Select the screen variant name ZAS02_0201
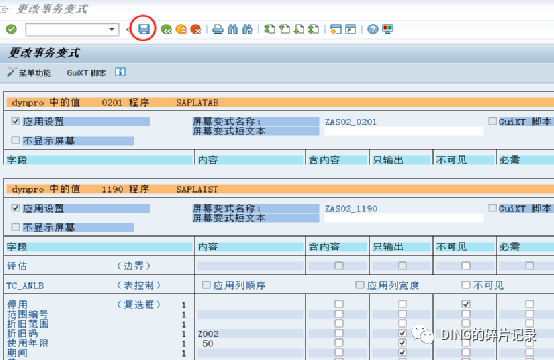The width and height of the screenshot is (554, 360). (x=351, y=122)
